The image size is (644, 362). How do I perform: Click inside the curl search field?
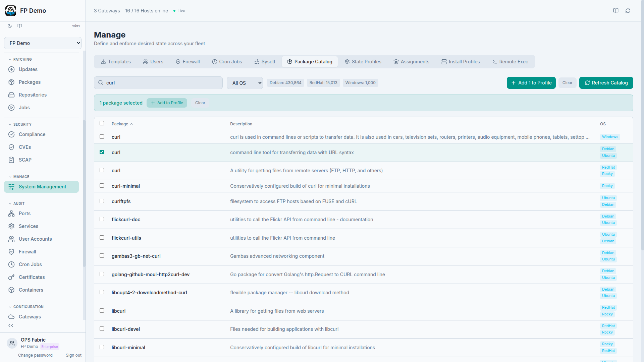(158, 83)
